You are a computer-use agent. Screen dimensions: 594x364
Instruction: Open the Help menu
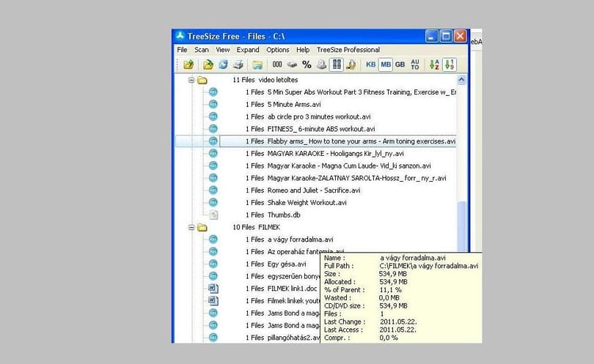pos(303,50)
